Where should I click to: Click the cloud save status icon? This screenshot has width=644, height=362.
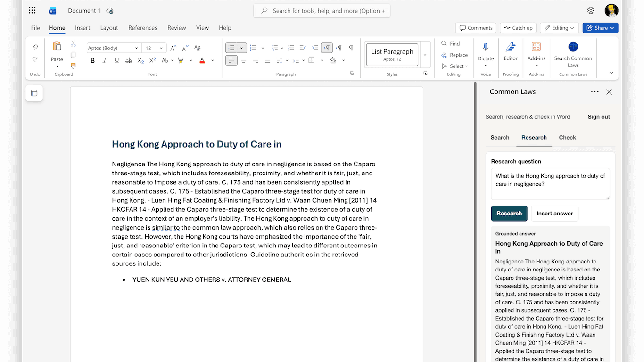coord(110,11)
